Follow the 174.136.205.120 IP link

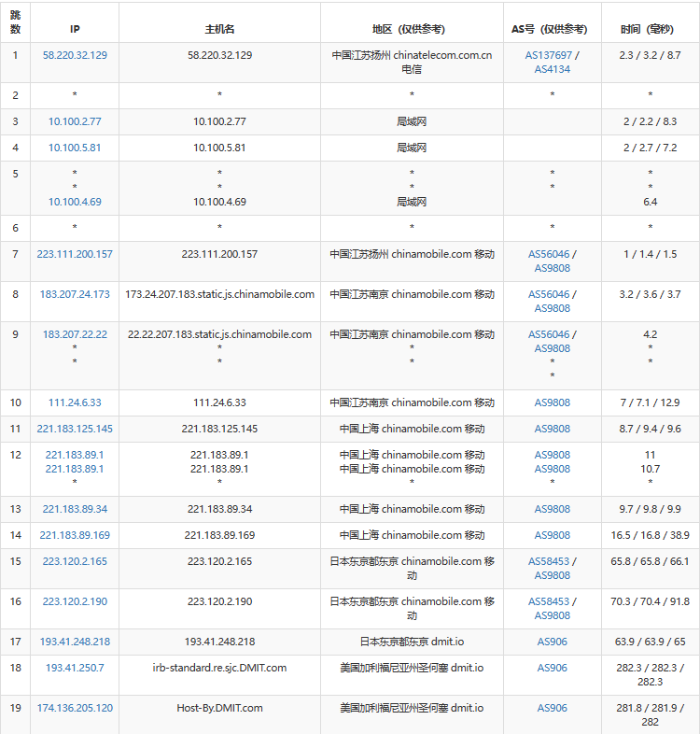75,708
